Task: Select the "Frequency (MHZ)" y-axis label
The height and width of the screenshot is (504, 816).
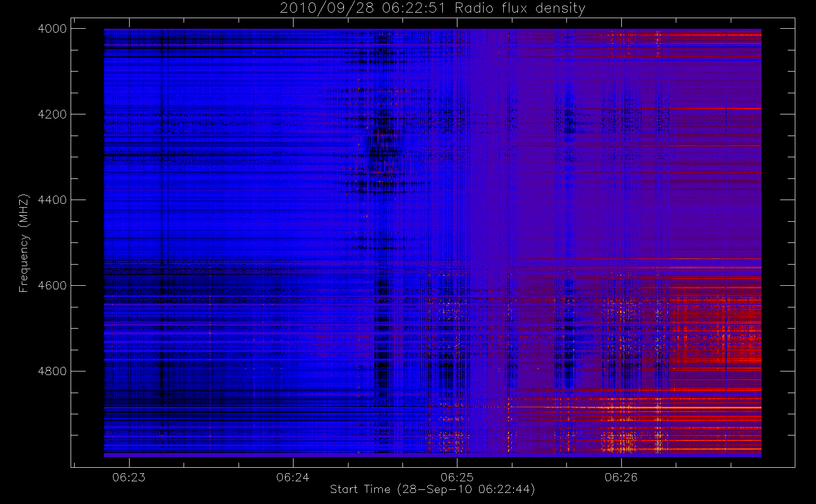Action: click(x=24, y=243)
